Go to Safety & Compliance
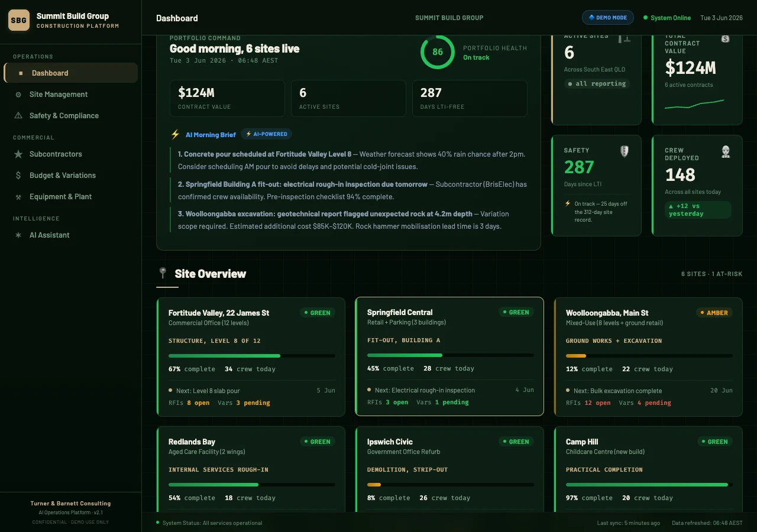The height and width of the screenshot is (532, 757). [x=71, y=116]
